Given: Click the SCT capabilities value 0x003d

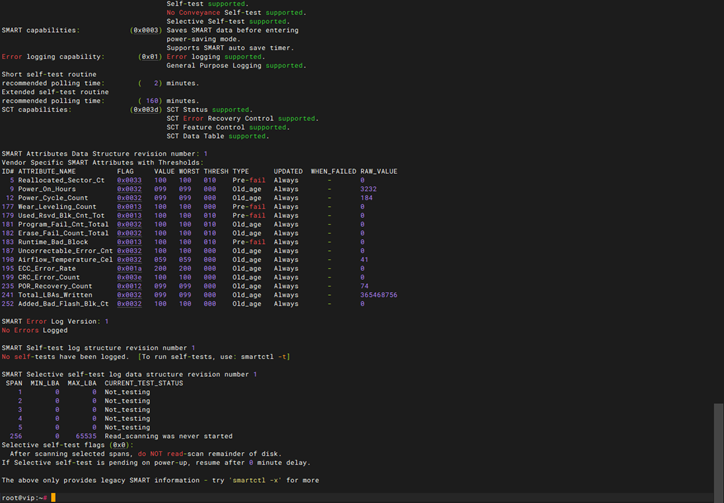Looking at the screenshot, I should click(146, 109).
